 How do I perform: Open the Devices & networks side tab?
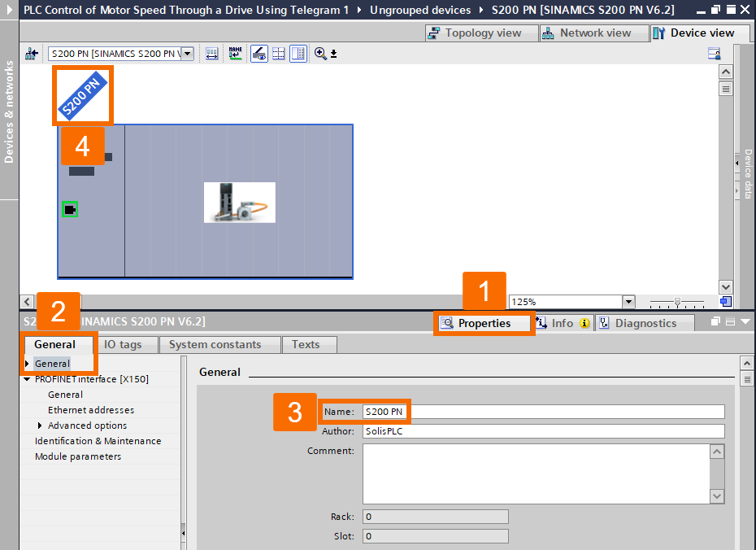click(x=9, y=112)
